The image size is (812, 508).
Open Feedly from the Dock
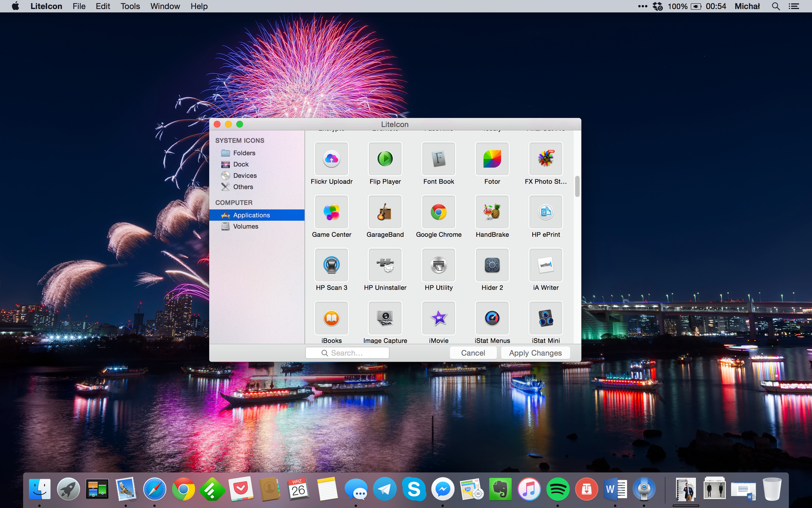click(212, 490)
